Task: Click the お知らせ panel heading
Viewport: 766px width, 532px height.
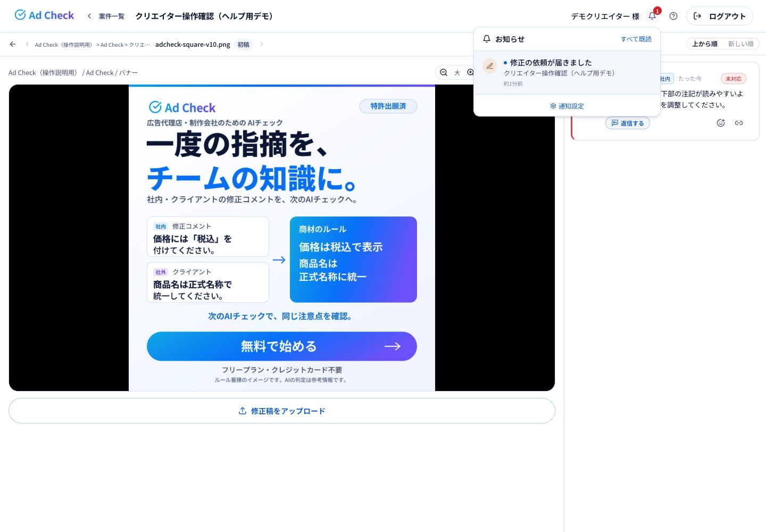Action: tap(510, 39)
